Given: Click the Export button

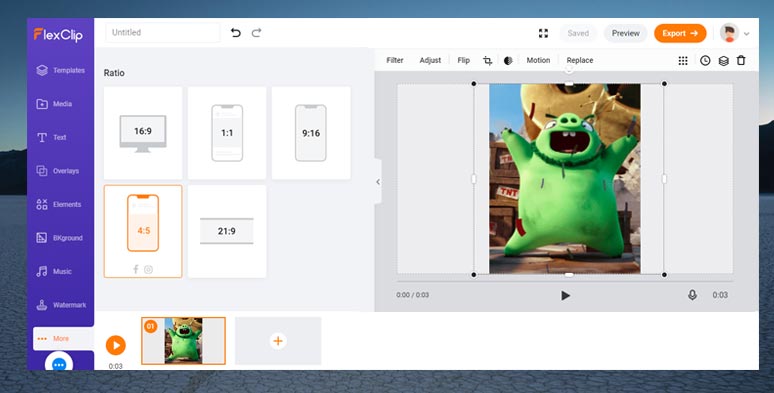Looking at the screenshot, I should tap(680, 33).
